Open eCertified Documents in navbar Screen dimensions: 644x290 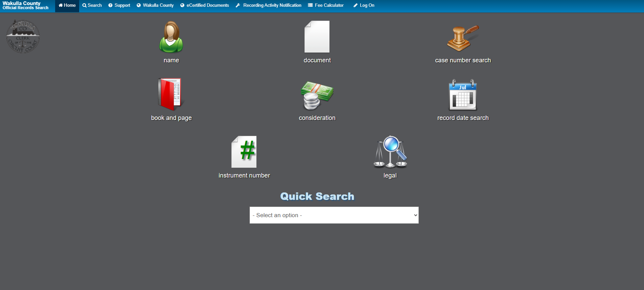(x=205, y=5)
